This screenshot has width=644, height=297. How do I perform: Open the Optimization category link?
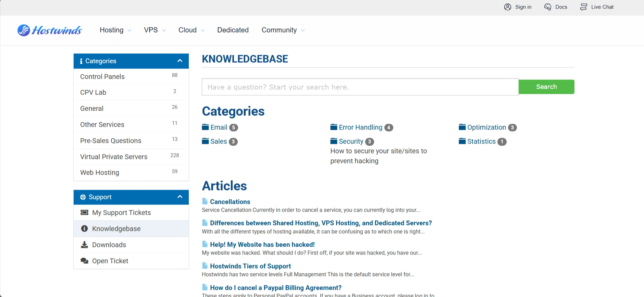[486, 127]
